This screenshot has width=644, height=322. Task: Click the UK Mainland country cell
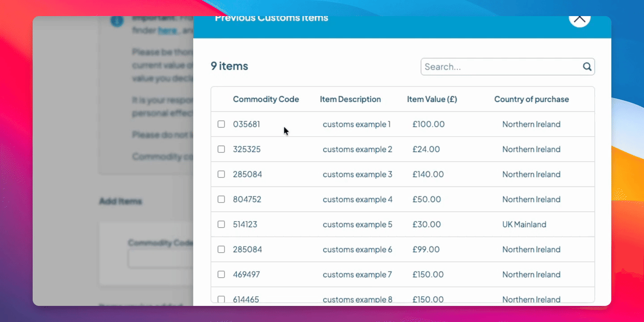pos(524,225)
